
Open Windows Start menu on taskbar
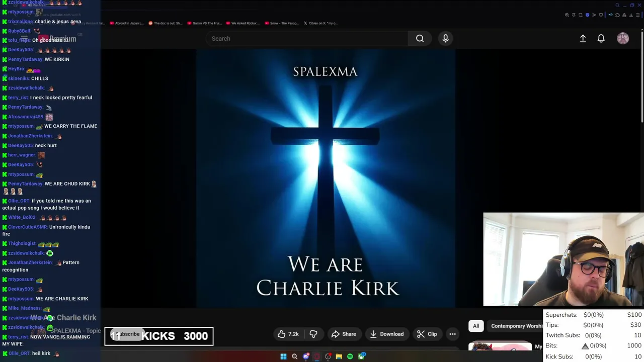coord(283,356)
